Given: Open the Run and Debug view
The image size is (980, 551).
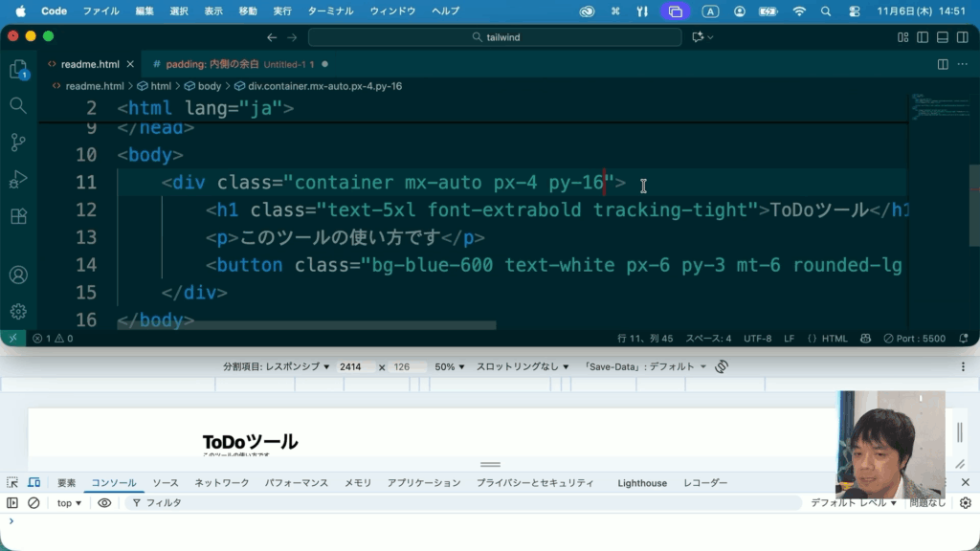Looking at the screenshot, I should (18, 179).
